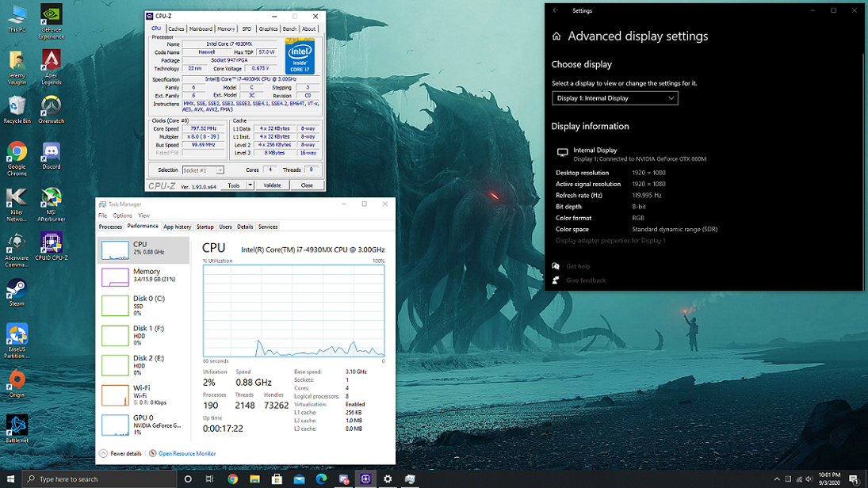Open the Bench tab in CPU-Z

pyautogui.click(x=289, y=29)
